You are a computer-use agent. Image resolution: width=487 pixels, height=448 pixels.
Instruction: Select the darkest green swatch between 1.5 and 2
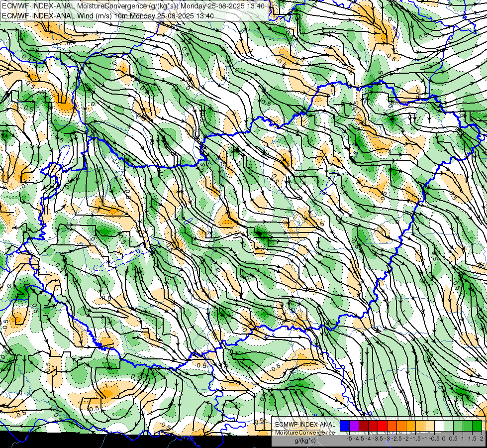coord(477,426)
